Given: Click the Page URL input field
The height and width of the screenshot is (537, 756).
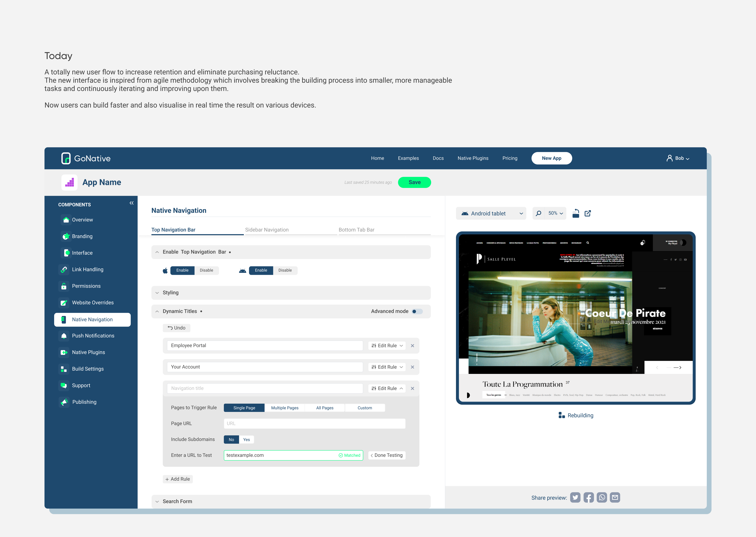Looking at the screenshot, I should coord(314,424).
